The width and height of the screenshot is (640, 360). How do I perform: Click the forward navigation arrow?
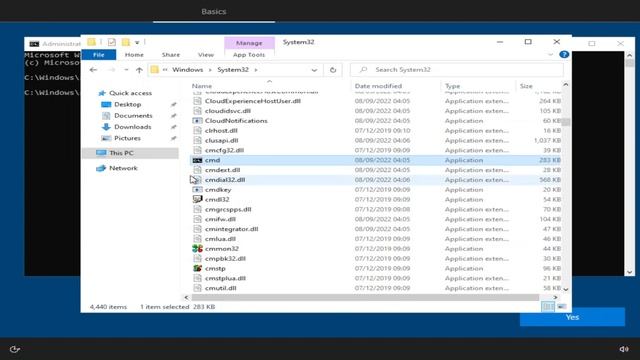[111, 70]
